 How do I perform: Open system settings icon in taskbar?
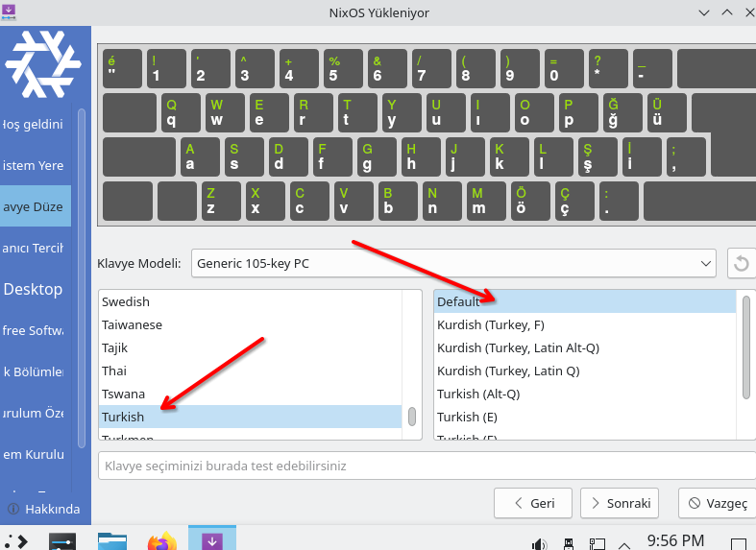coord(63,541)
